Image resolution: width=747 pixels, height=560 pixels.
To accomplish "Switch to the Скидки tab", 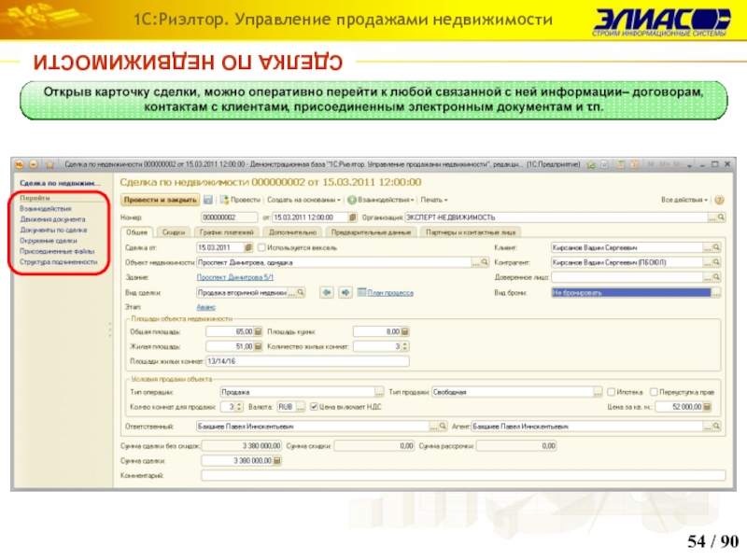I will coord(174,232).
